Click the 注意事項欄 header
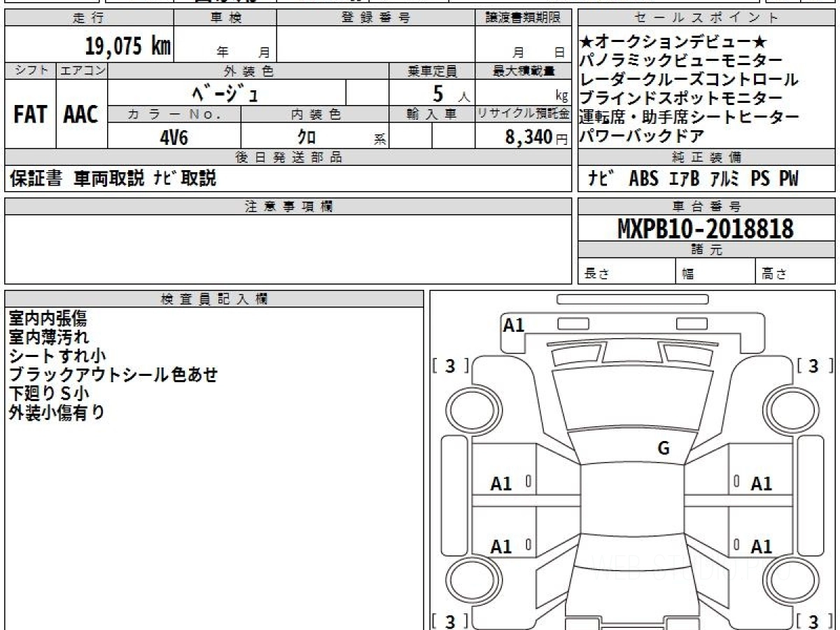This screenshot has width=840, height=630. click(288, 206)
